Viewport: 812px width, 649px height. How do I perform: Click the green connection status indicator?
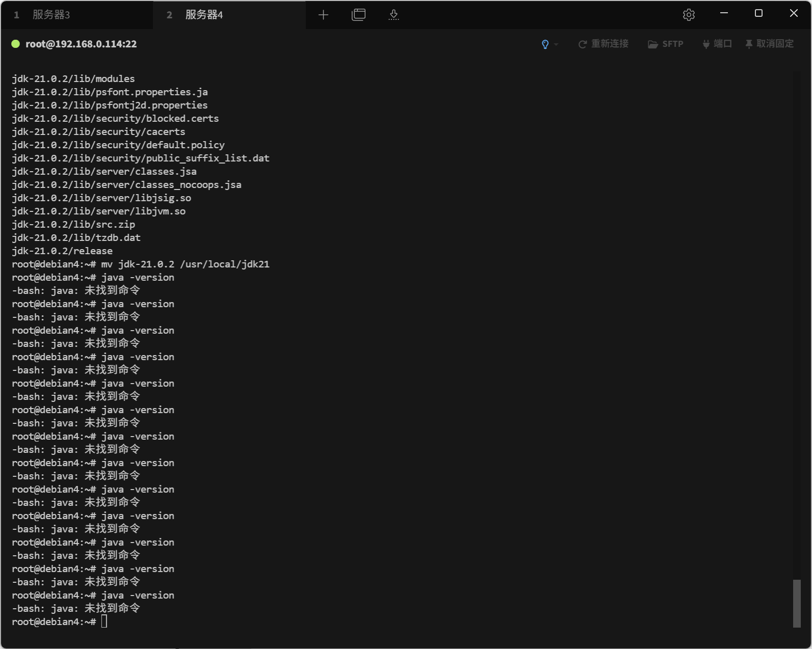(x=16, y=44)
